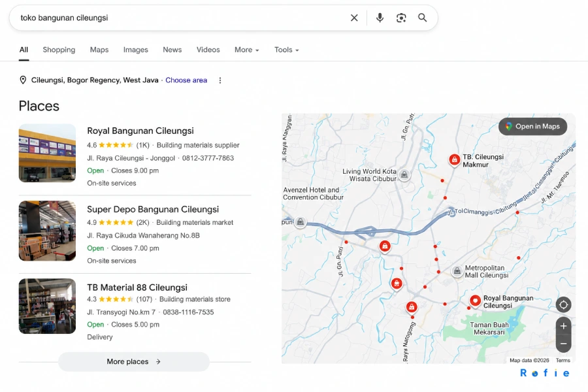Select the TB. Cileungsi Makmur map pin
588x392 pixels.
coord(455,160)
